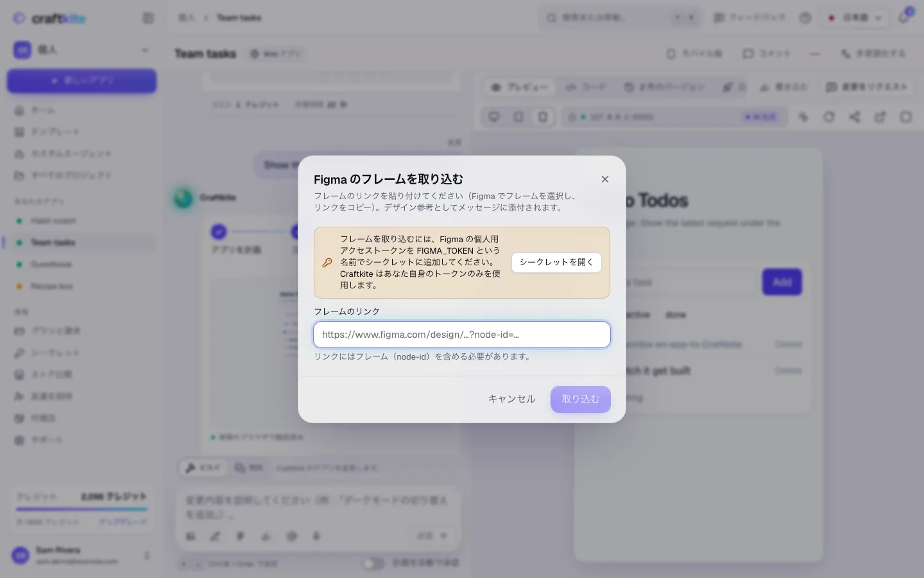This screenshot has height=578, width=924.
Task: Focus the フレームのリンク input field
Action: (x=462, y=335)
